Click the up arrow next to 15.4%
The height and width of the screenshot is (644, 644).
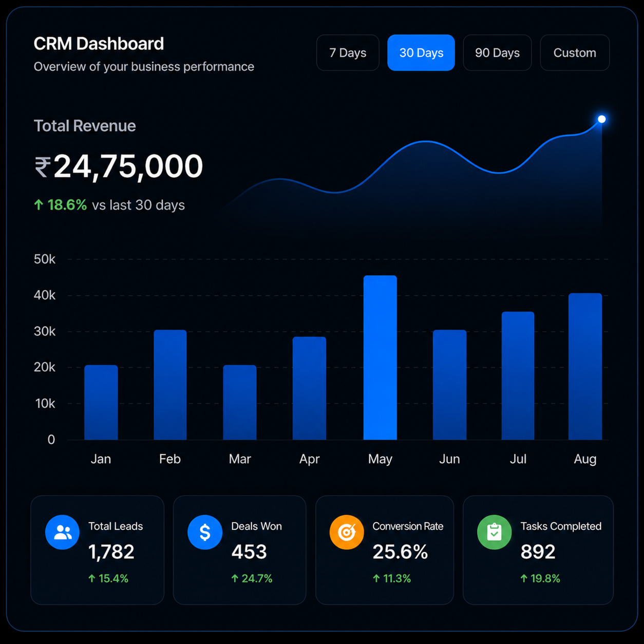pos(92,578)
